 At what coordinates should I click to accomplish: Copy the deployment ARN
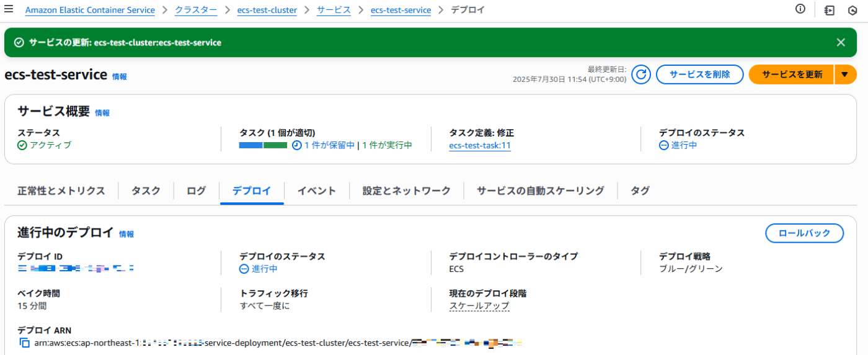[x=24, y=343]
